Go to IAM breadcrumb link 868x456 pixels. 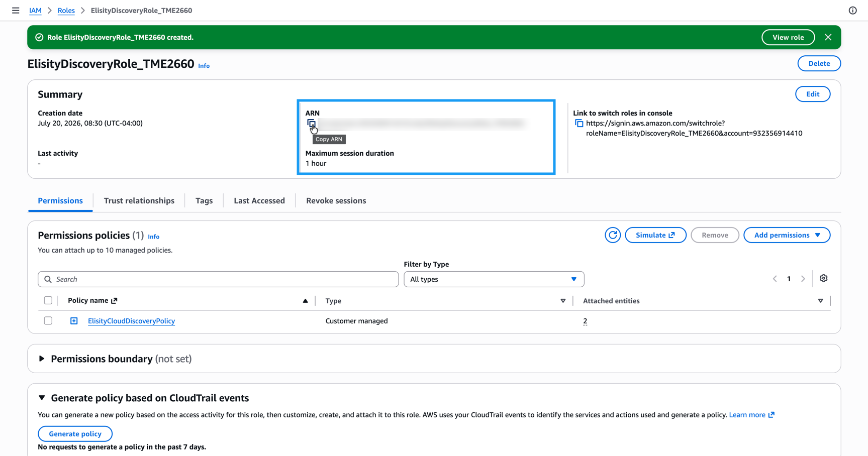(35, 11)
